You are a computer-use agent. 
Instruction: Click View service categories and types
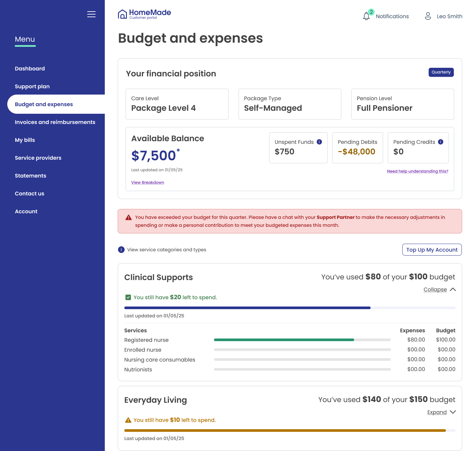point(167,250)
